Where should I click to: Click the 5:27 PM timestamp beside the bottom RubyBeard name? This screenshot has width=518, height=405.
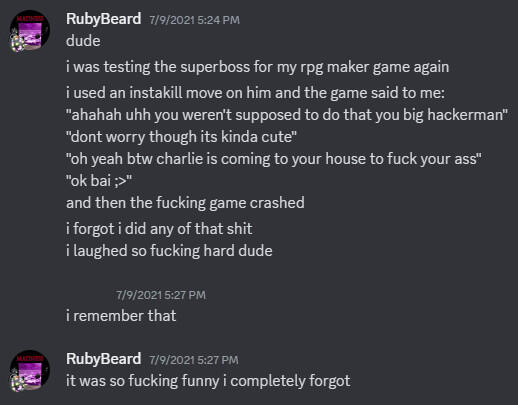(194, 360)
